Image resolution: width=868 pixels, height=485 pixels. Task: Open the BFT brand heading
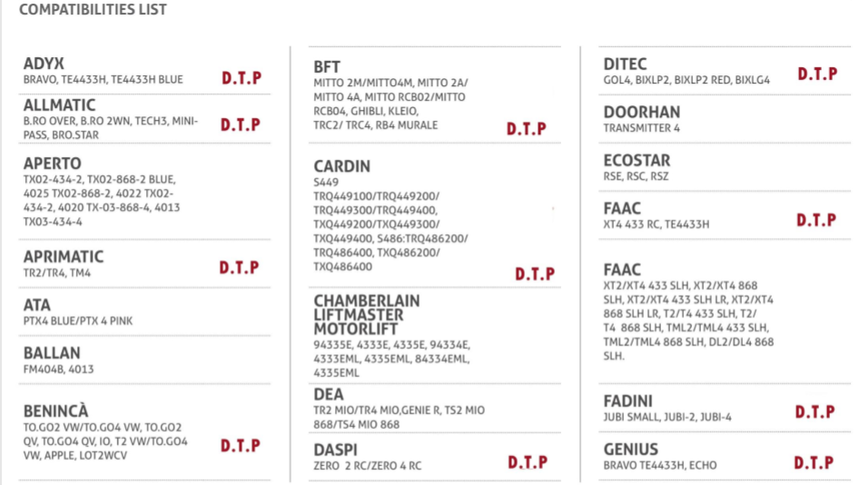[327, 67]
